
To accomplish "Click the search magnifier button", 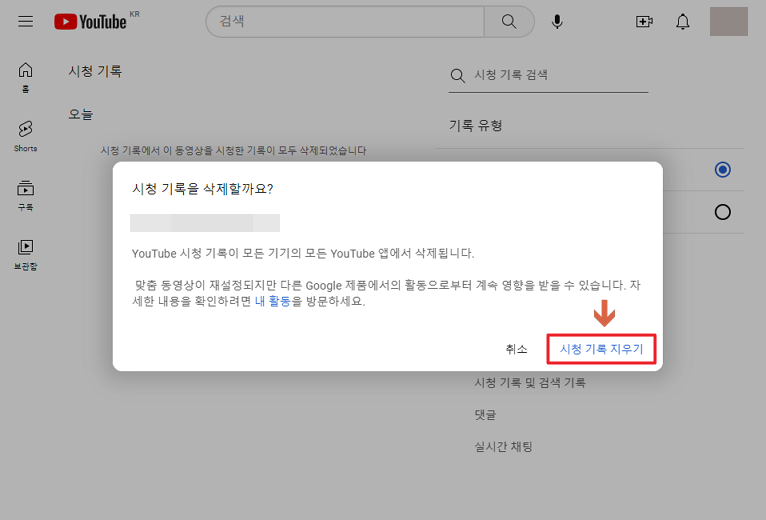I will (509, 22).
